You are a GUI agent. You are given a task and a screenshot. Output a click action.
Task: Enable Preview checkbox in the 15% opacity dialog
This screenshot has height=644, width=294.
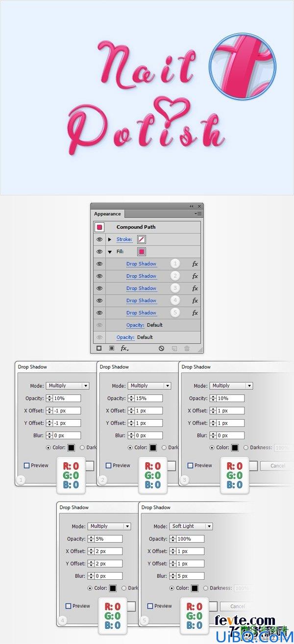[x=108, y=466]
